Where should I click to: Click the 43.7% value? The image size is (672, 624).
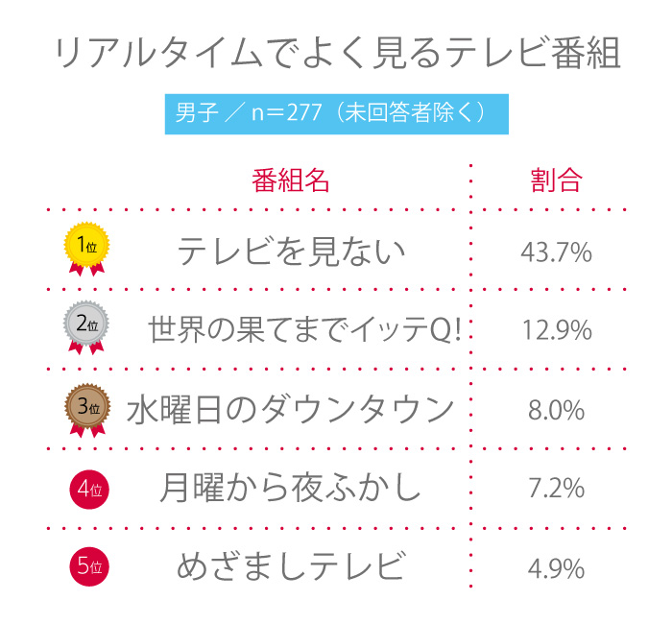(x=556, y=252)
